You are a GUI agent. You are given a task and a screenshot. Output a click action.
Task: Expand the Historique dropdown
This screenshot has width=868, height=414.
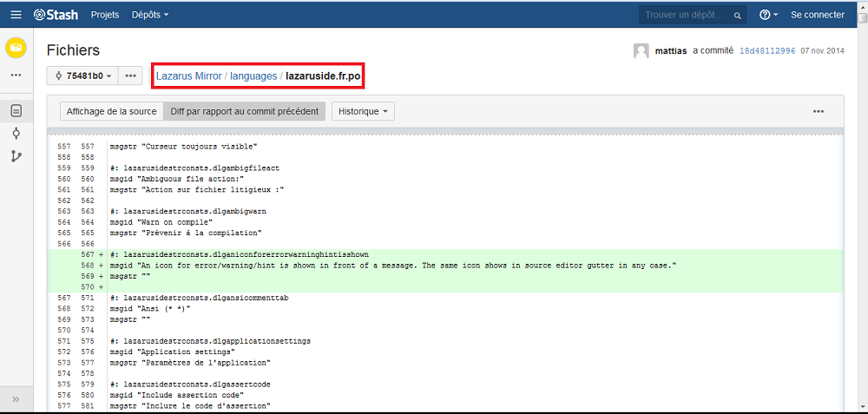(363, 111)
